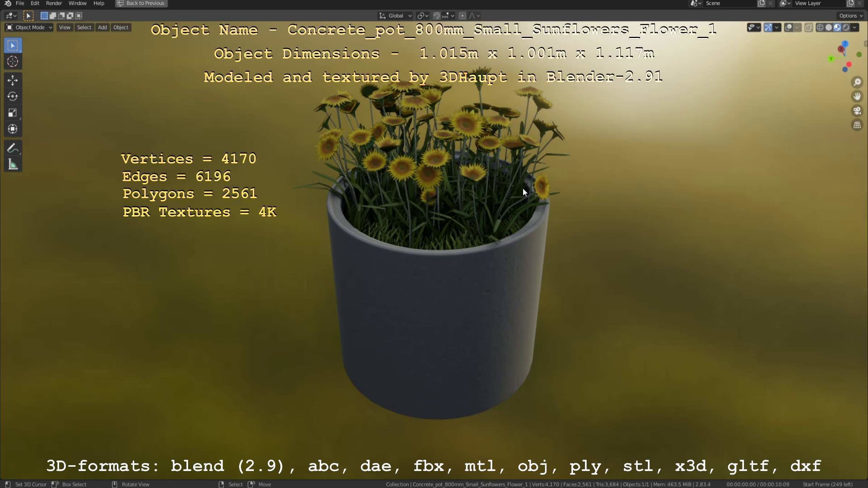Toggle camera view with the camera gizmo
Image resolution: width=868 pixels, height=488 pixels.
pyautogui.click(x=857, y=111)
